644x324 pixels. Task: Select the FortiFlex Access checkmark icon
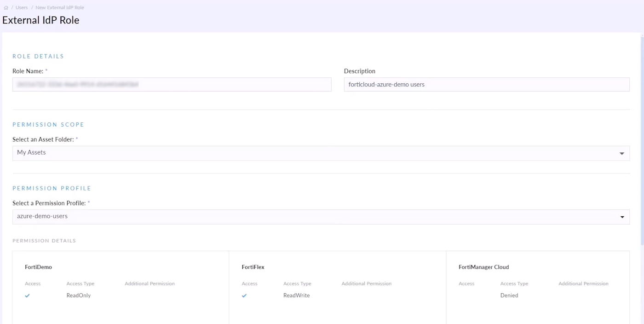pyautogui.click(x=244, y=295)
